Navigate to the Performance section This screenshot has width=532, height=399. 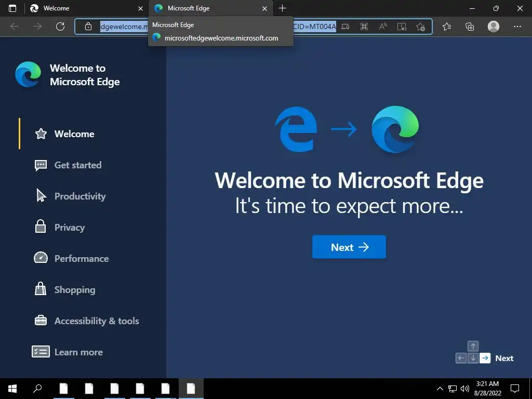pos(82,259)
